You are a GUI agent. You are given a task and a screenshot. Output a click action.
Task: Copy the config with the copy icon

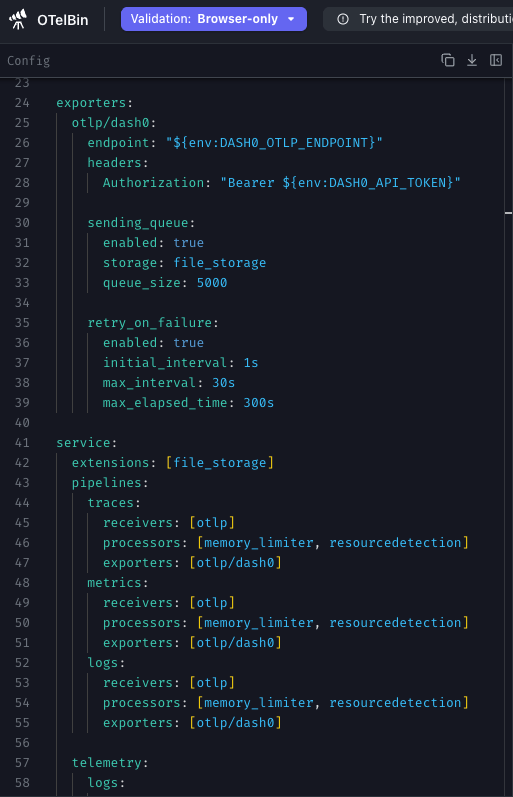(448, 60)
